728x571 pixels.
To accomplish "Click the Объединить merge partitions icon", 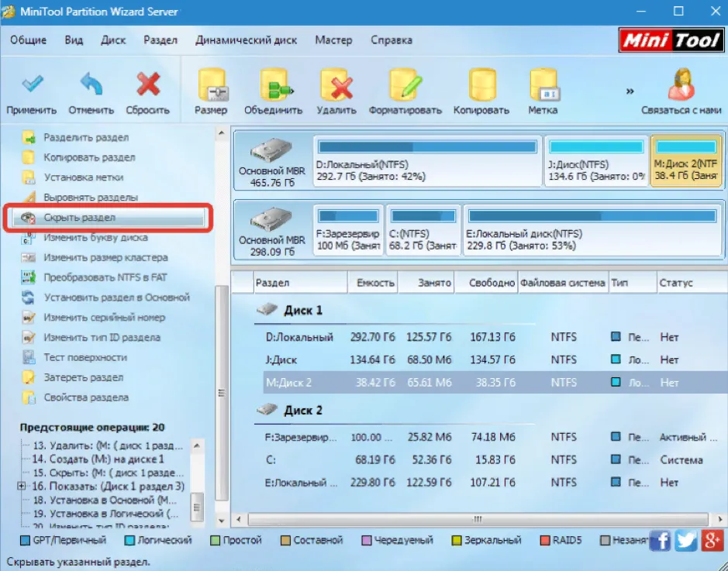I will click(274, 85).
